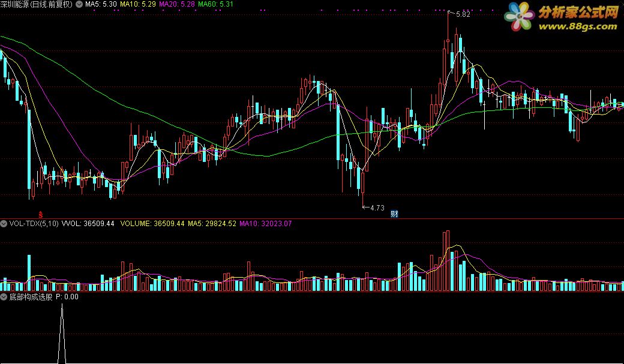Image resolution: width=624 pixels, height=364 pixels.
Task: Click the red S marker below the chart
Action: coord(40,215)
